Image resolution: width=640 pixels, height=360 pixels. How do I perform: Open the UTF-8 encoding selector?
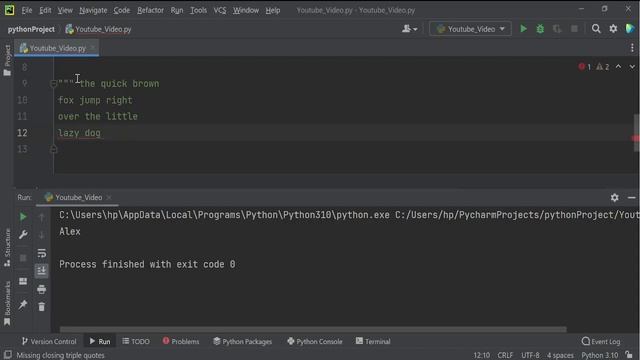[x=530, y=355]
